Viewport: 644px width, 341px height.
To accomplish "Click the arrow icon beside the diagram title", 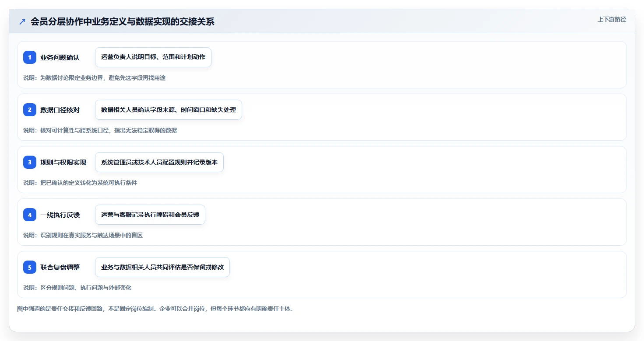I will tap(22, 21).
